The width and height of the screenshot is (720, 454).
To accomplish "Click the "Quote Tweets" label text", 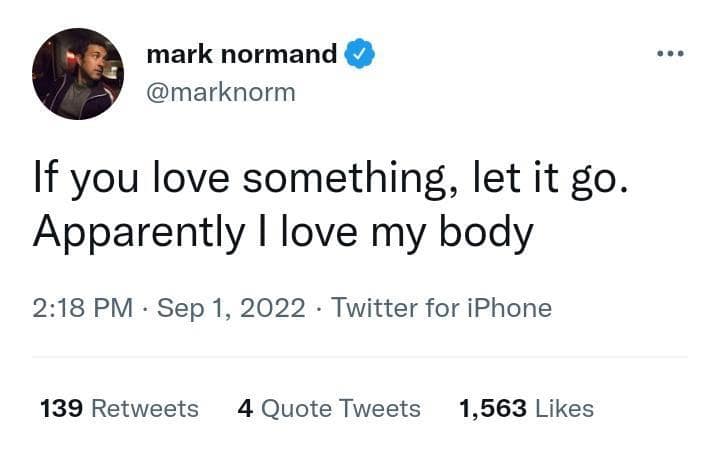I will point(342,408).
